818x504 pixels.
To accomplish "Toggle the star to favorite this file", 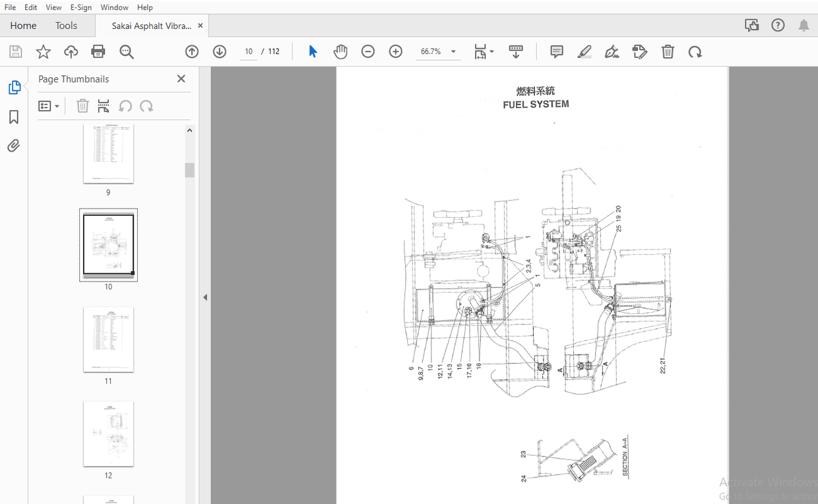I will tap(43, 51).
